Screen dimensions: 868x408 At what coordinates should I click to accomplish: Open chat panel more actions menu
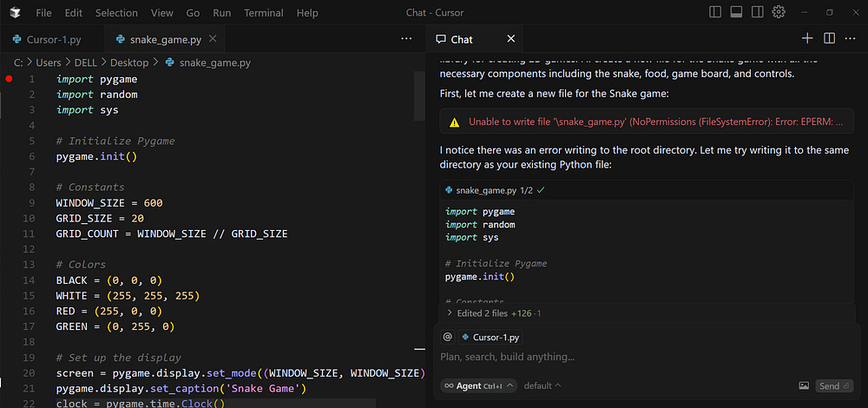[851, 38]
